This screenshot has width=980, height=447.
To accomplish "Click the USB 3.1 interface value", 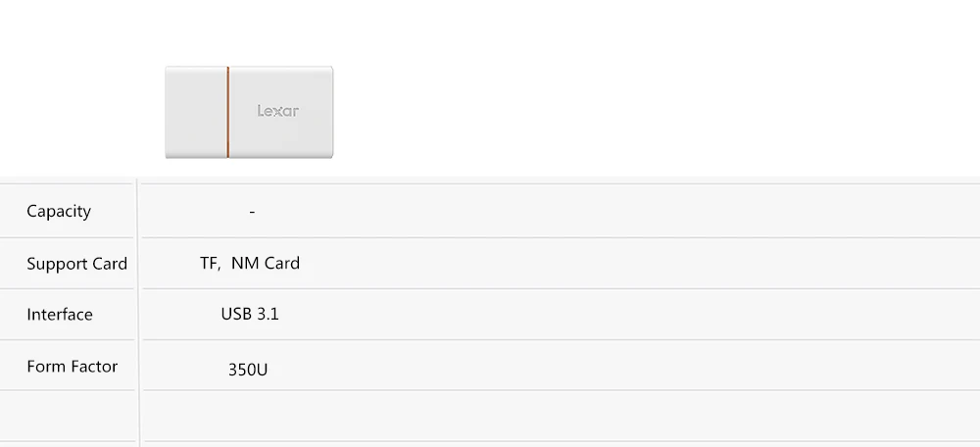I will click(250, 314).
